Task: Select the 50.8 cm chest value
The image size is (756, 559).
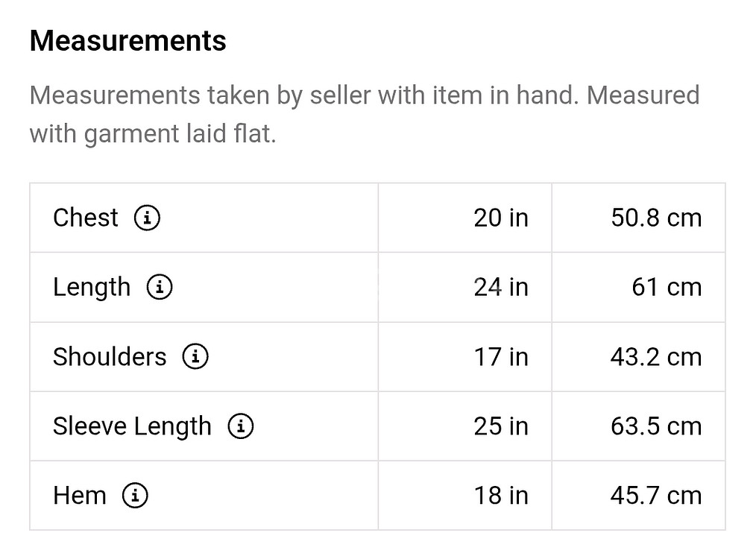Action: [x=655, y=218]
